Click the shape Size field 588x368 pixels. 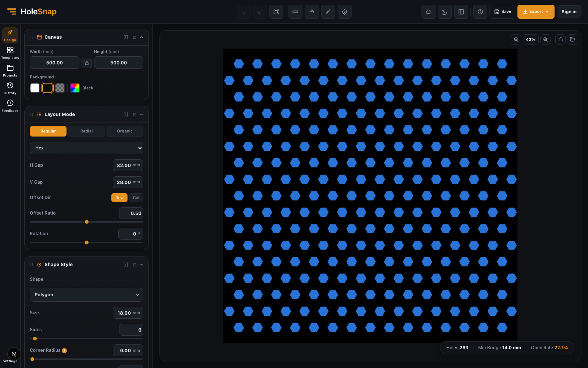(x=128, y=313)
